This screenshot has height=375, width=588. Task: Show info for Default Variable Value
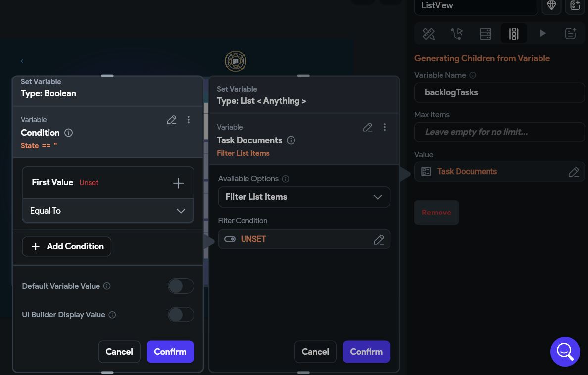pyautogui.click(x=107, y=286)
